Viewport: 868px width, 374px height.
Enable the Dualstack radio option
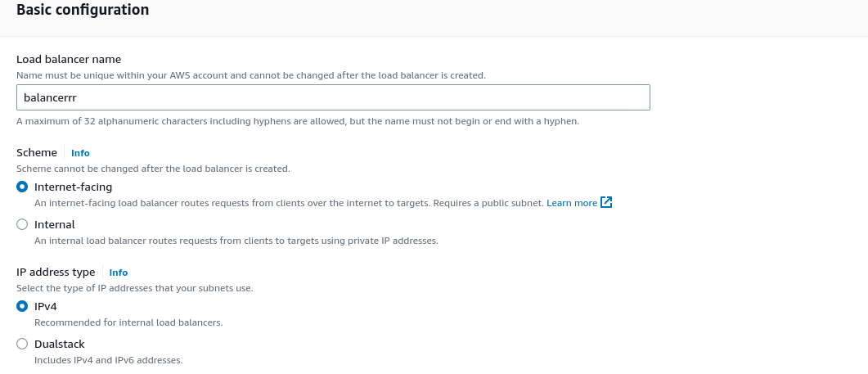[x=22, y=344]
